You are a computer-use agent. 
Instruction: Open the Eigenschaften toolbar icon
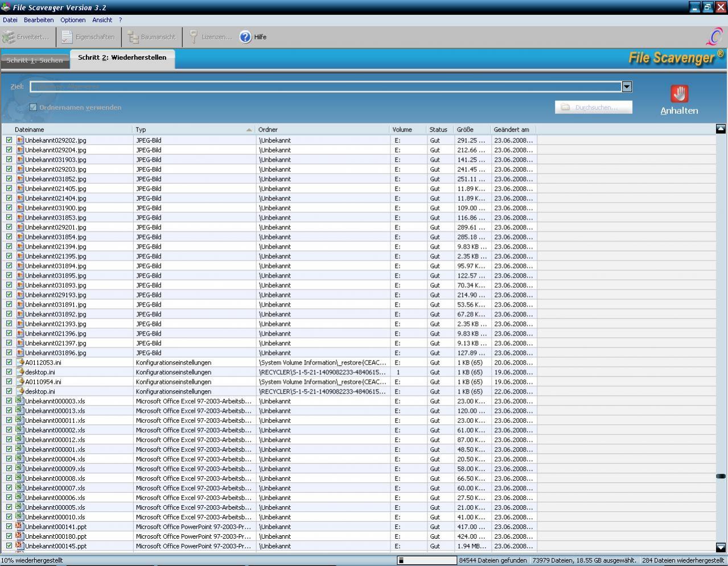(67, 37)
